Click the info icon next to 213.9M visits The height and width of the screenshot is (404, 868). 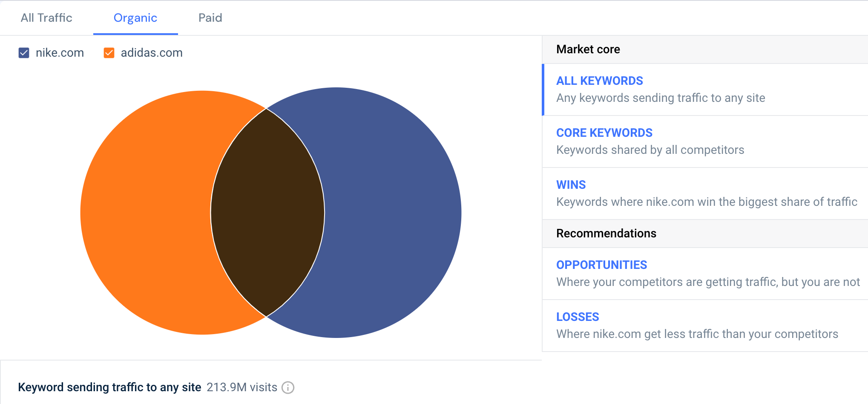point(288,387)
